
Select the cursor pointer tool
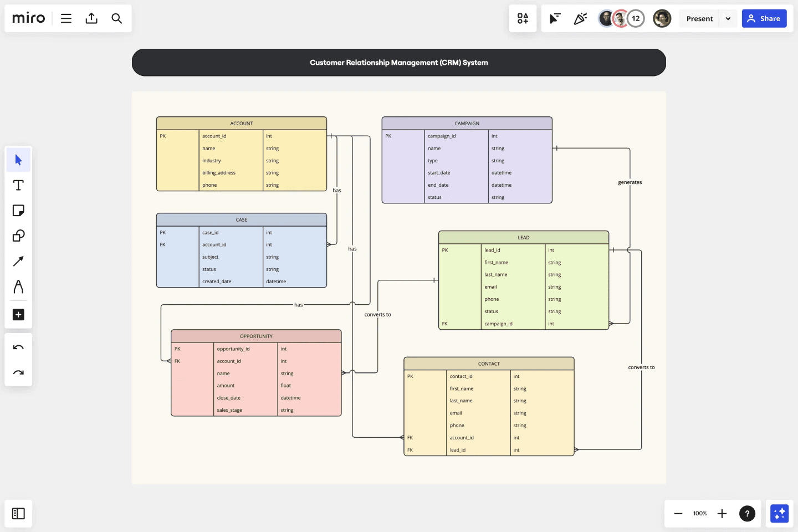pyautogui.click(x=18, y=160)
